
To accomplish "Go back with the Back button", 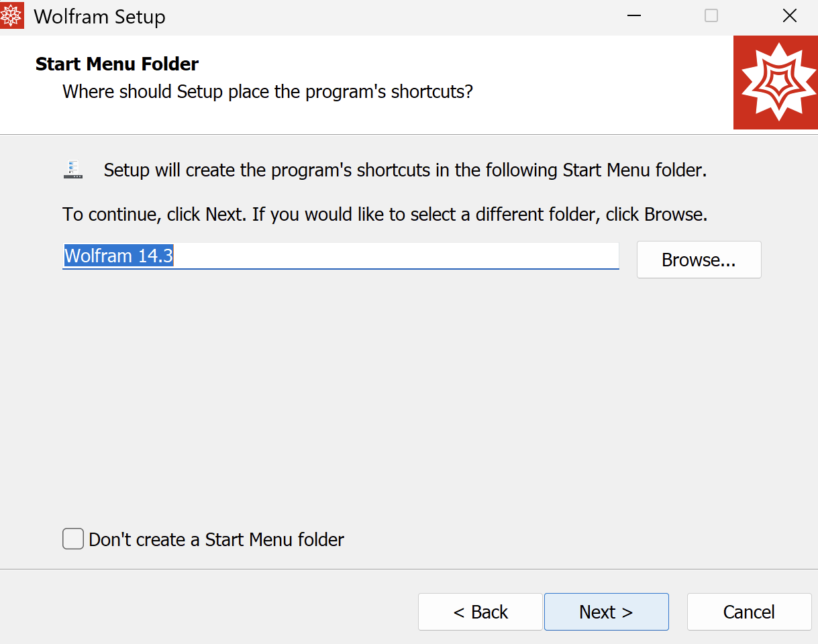I will click(480, 612).
